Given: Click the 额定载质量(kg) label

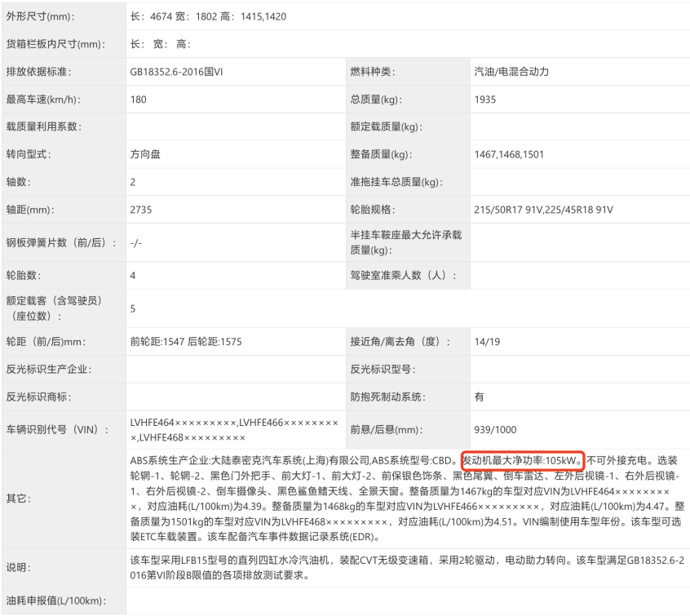Looking at the screenshot, I should (x=386, y=126).
